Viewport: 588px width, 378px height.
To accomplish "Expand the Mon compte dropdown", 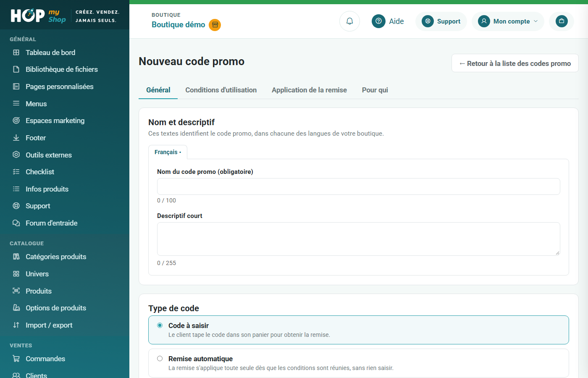I will pyautogui.click(x=508, y=21).
